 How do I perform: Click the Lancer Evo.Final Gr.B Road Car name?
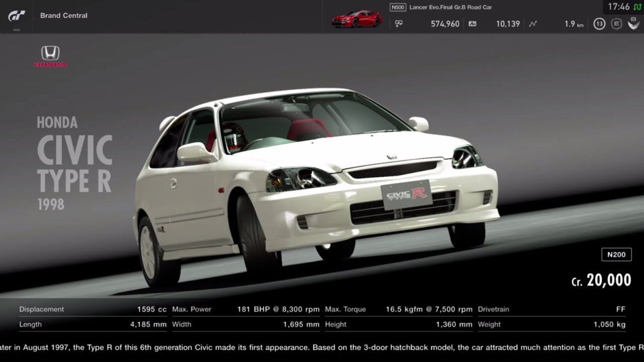451,8
